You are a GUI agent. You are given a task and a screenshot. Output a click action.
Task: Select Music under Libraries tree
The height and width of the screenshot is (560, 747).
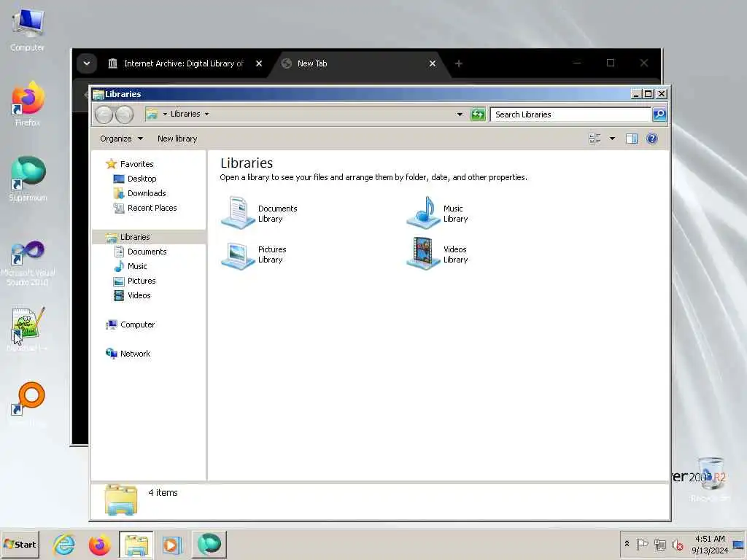tap(131, 266)
